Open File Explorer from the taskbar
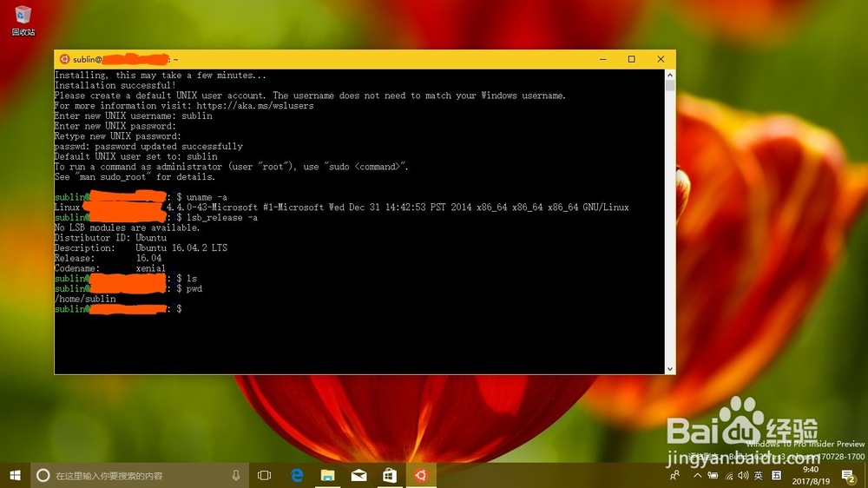 tap(328, 475)
